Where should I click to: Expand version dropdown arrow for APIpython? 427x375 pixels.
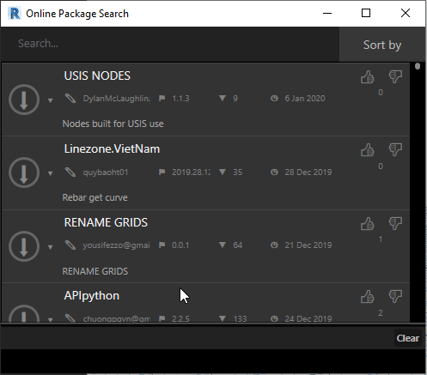coord(50,320)
